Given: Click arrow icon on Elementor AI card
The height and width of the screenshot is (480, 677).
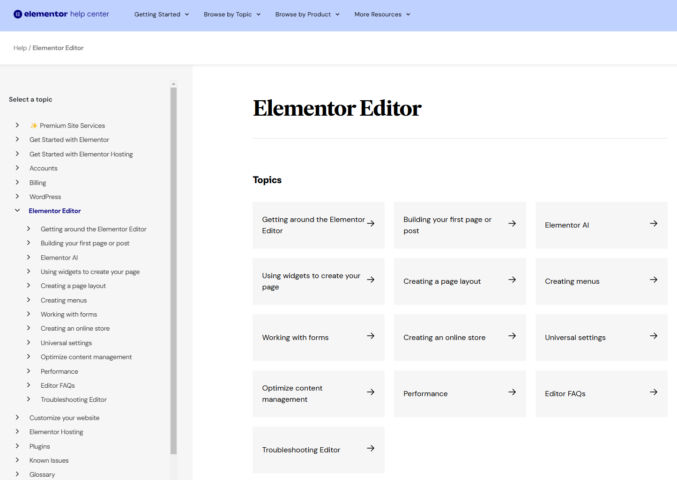Looking at the screenshot, I should point(654,224).
